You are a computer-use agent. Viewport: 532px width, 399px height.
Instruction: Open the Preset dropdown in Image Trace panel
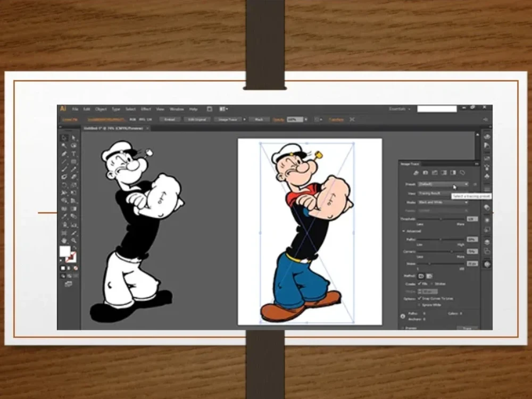point(441,184)
